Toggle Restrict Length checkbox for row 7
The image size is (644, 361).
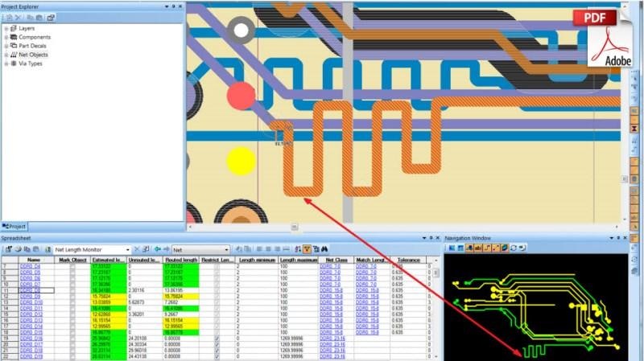tap(217, 266)
